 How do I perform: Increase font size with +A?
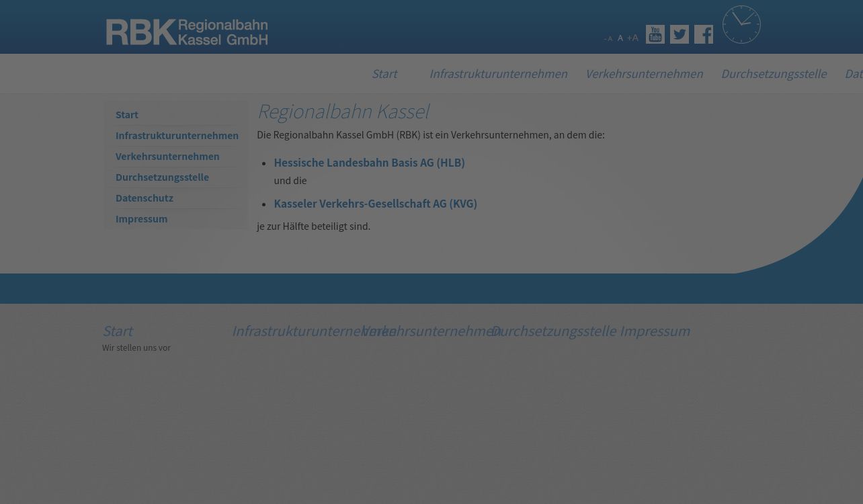point(632,38)
